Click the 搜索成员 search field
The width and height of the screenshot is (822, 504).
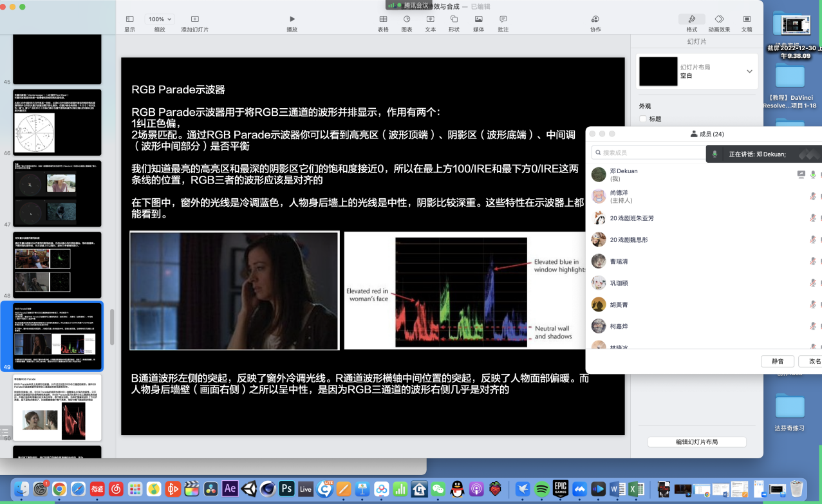(650, 153)
